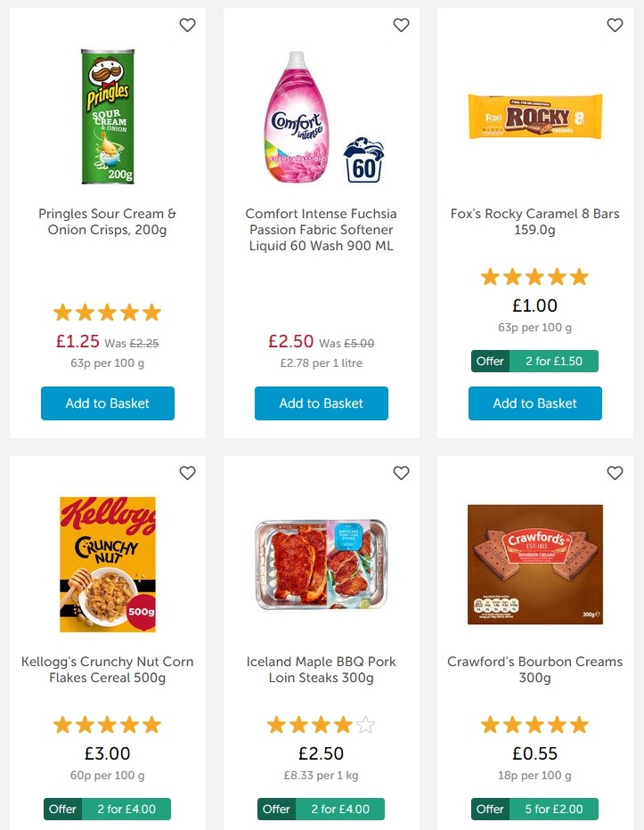644x830 pixels.
Task: Favourite the Fox's Rocky Caramel bars
Action: point(615,25)
